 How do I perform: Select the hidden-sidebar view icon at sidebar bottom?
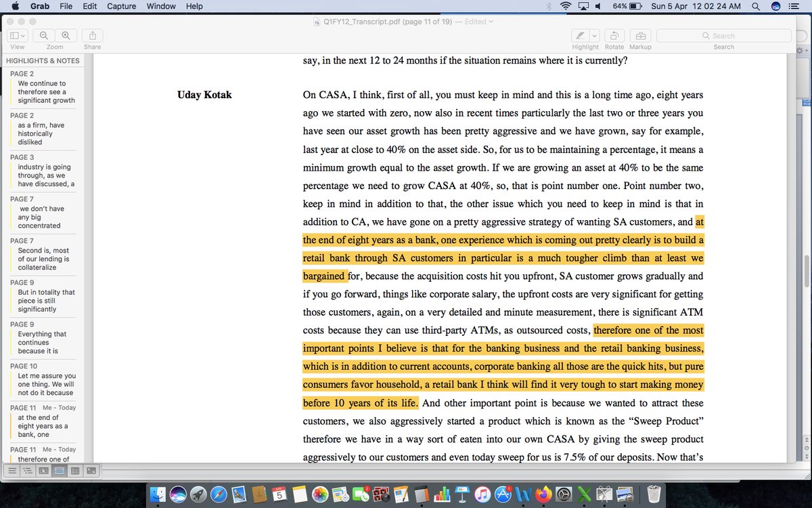(x=12, y=470)
